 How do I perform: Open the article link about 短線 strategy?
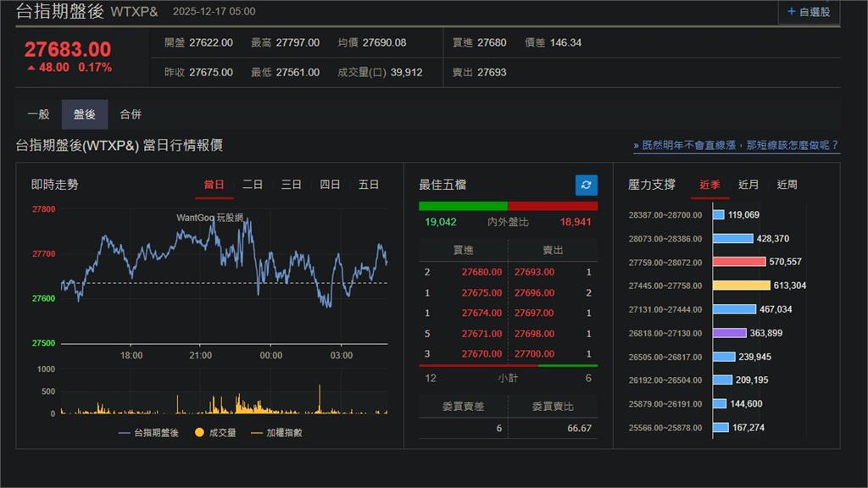736,144
